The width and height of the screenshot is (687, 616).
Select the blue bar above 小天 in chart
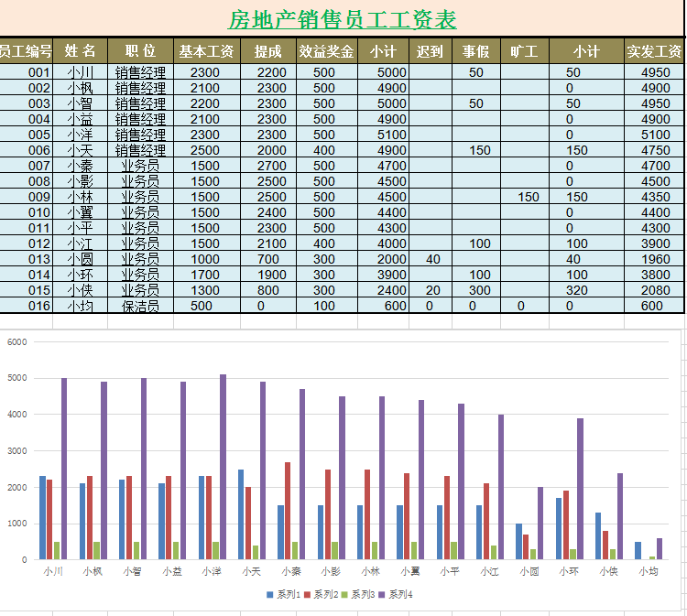click(241, 514)
